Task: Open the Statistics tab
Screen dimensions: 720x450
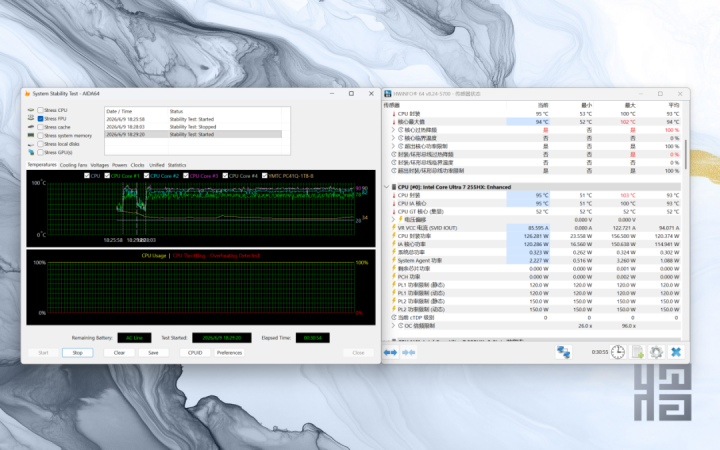Action: coord(177,165)
